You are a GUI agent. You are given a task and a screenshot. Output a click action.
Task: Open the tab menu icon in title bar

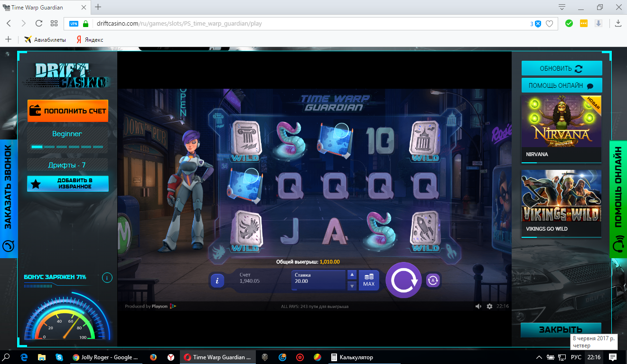point(562,7)
